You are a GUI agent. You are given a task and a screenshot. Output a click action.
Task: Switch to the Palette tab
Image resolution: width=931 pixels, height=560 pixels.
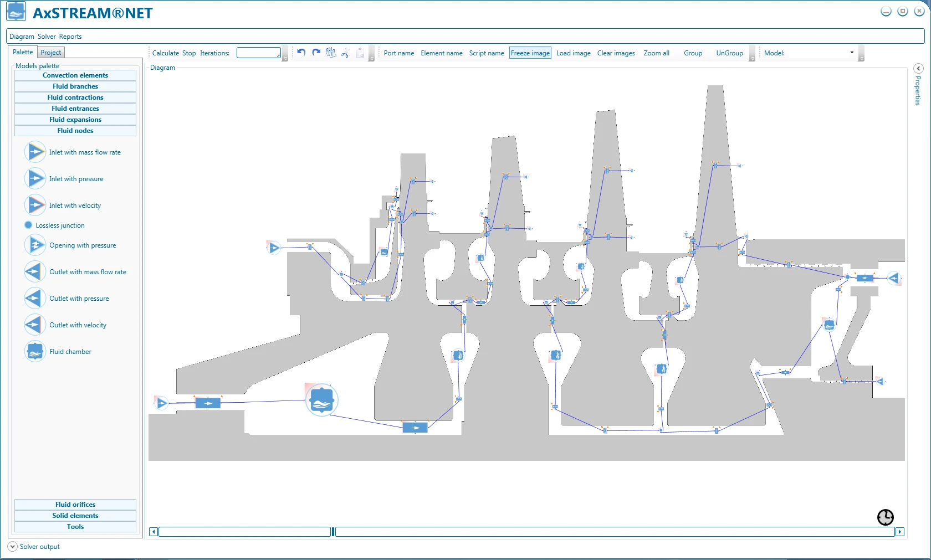click(x=23, y=52)
